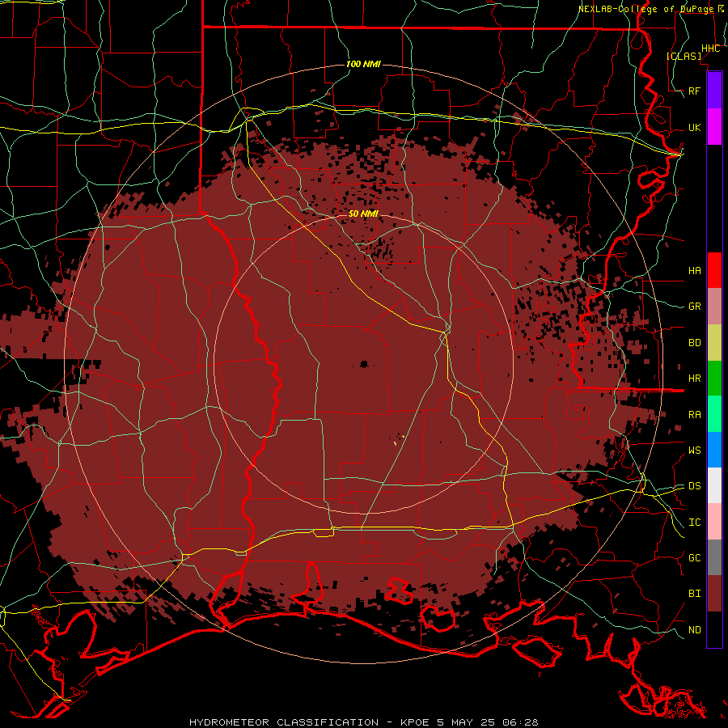Click the Hydrometeor Classification KPOE title caption
The image size is (728, 728).
pyautogui.click(x=364, y=722)
